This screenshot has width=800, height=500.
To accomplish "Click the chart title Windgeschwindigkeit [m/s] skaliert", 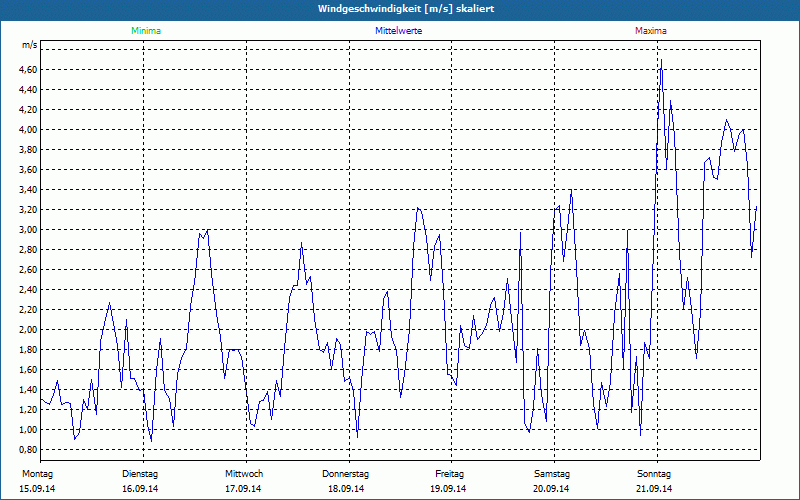I will (406, 9).
